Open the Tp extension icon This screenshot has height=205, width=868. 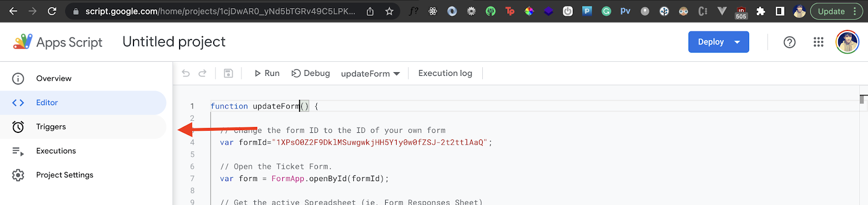510,11
